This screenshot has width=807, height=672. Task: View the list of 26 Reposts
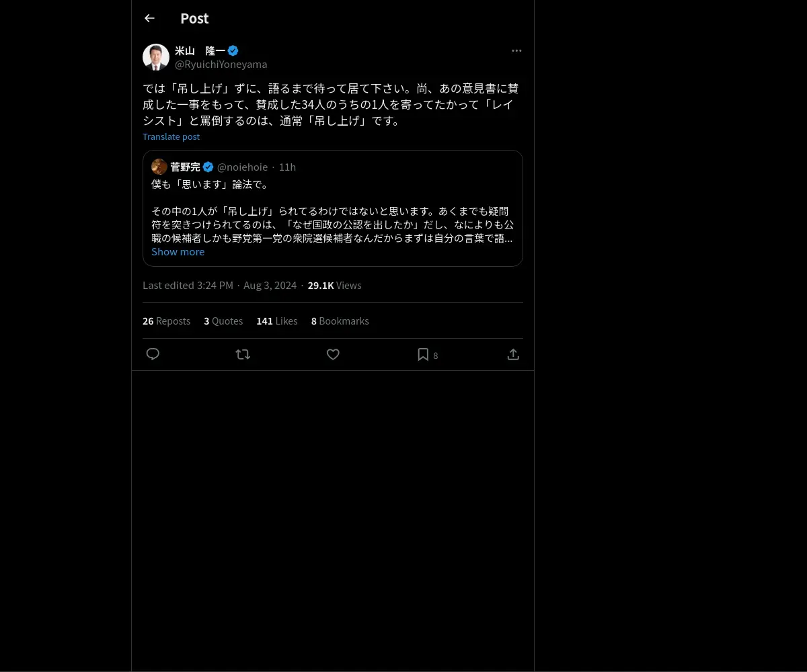tap(166, 321)
